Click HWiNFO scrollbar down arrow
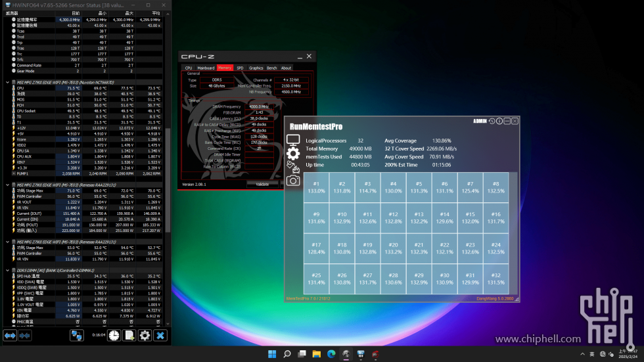The width and height of the screenshot is (644, 362). point(168,324)
